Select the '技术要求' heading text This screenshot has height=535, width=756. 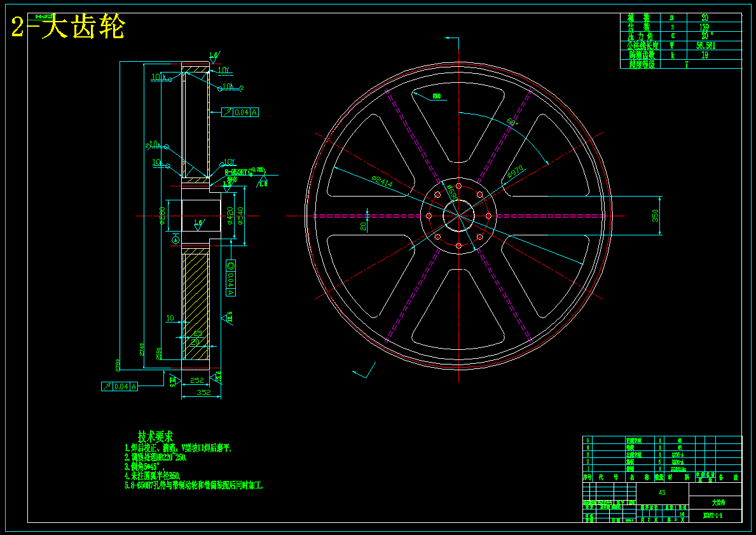(x=155, y=437)
